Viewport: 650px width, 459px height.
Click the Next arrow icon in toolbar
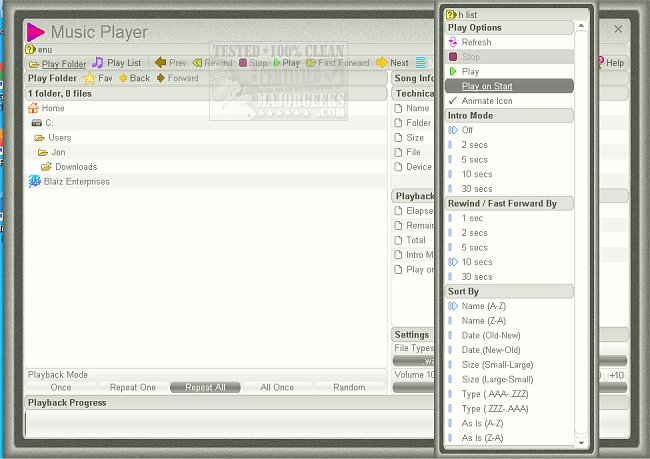coord(381,63)
